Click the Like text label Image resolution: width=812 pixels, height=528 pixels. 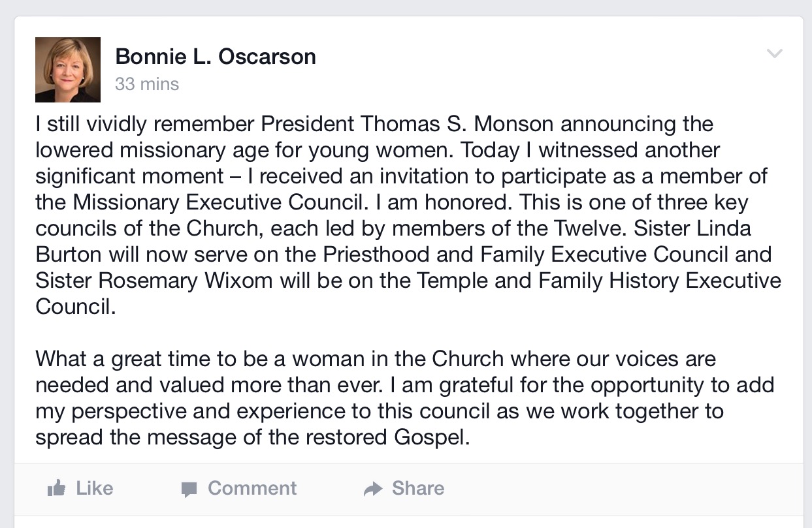(94, 488)
